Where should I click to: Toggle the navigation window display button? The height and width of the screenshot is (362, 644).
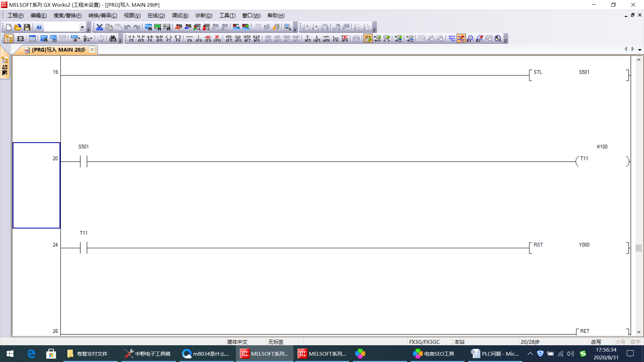(9, 39)
